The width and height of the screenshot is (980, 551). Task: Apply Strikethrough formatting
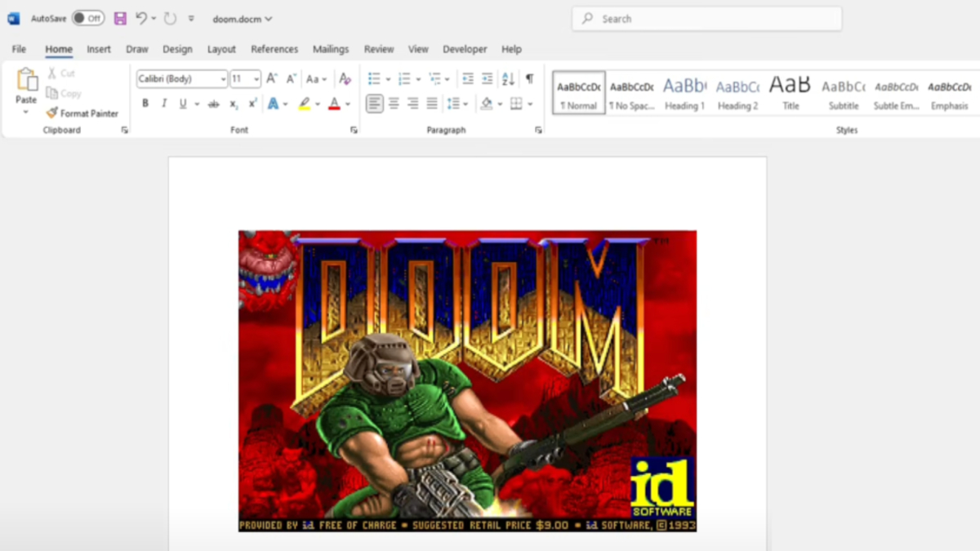213,104
